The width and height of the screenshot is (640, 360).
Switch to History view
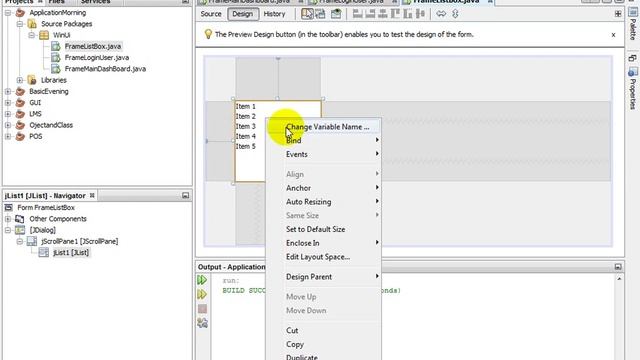click(274, 14)
